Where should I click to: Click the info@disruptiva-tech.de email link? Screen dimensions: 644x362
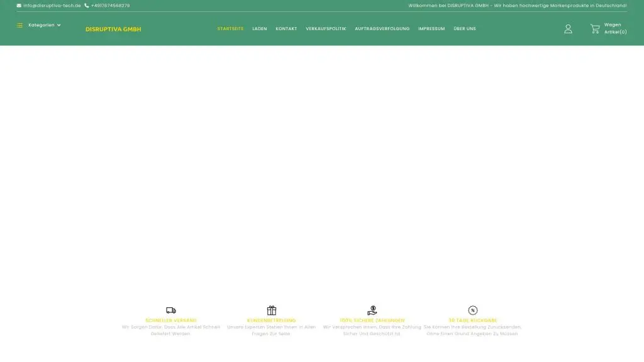click(x=52, y=6)
